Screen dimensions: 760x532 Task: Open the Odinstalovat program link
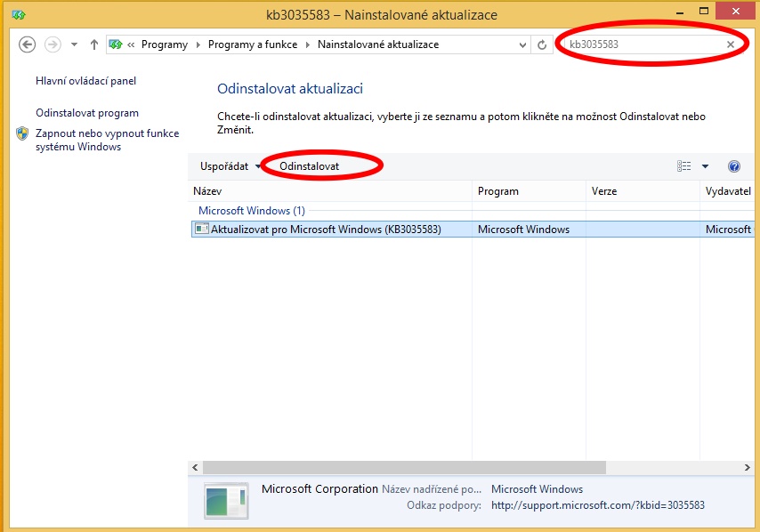[87, 113]
